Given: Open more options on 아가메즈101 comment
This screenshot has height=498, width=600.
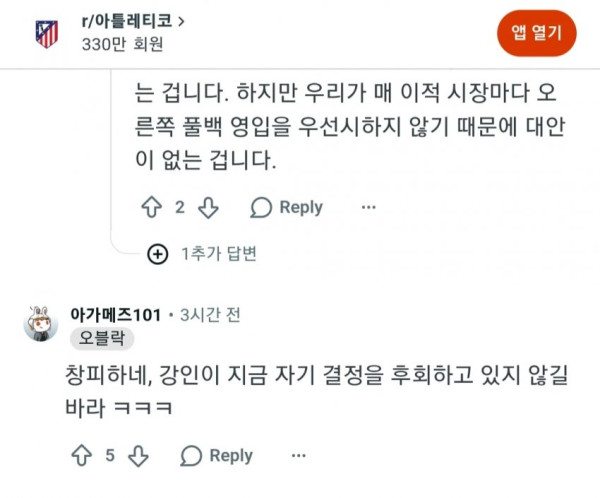Looking at the screenshot, I should [298, 456].
